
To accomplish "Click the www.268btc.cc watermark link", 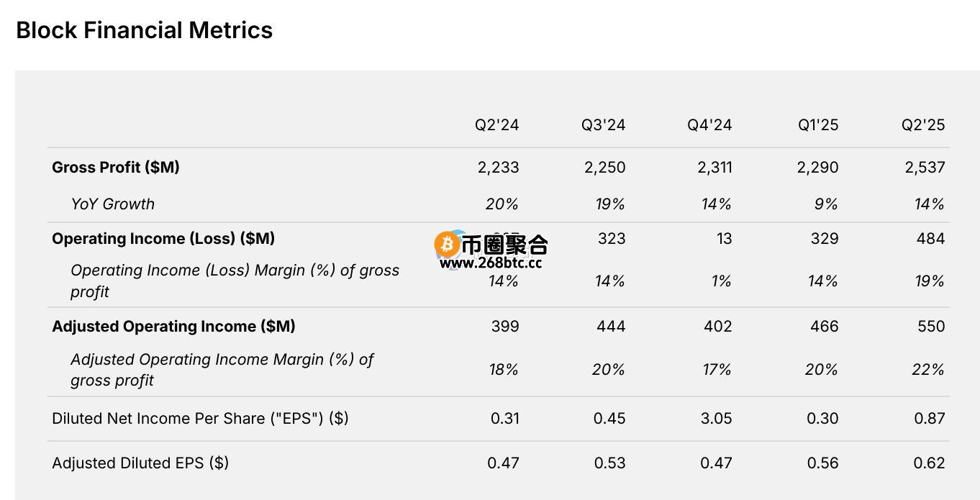I will pyautogui.click(x=491, y=263).
